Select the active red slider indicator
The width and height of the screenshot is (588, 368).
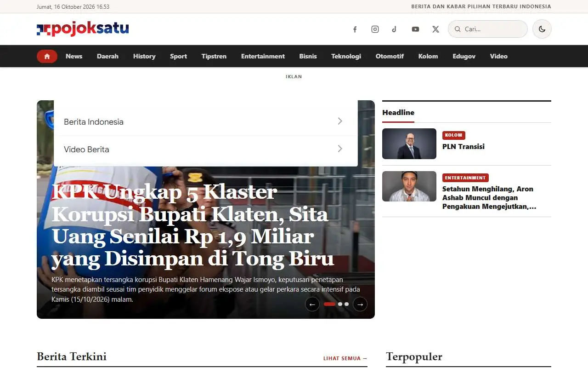coord(330,304)
